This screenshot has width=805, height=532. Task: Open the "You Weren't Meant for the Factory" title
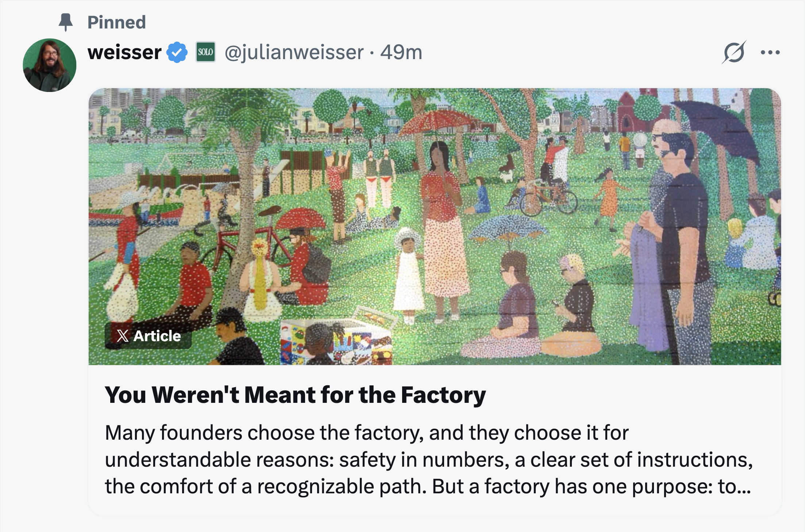tap(295, 395)
